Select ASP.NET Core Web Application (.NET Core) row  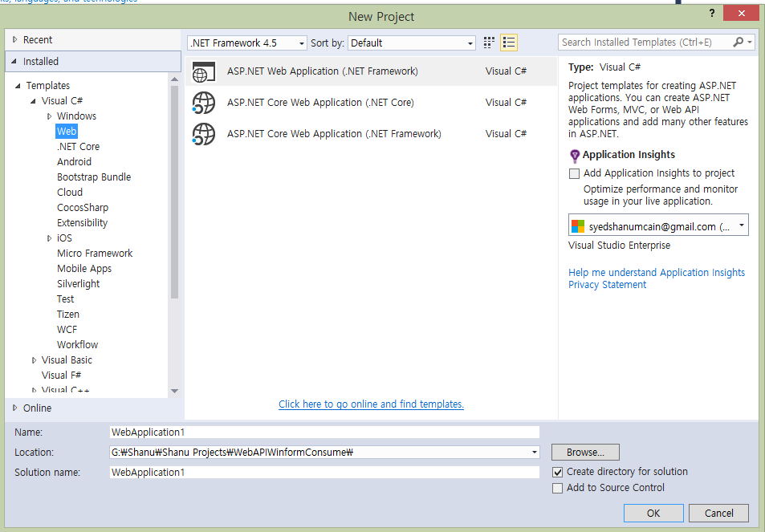coord(371,103)
